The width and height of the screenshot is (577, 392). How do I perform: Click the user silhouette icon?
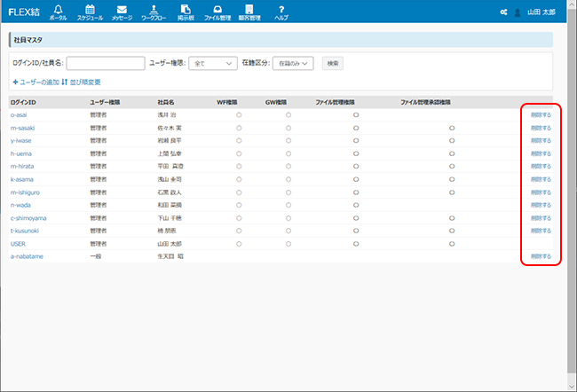(x=518, y=12)
